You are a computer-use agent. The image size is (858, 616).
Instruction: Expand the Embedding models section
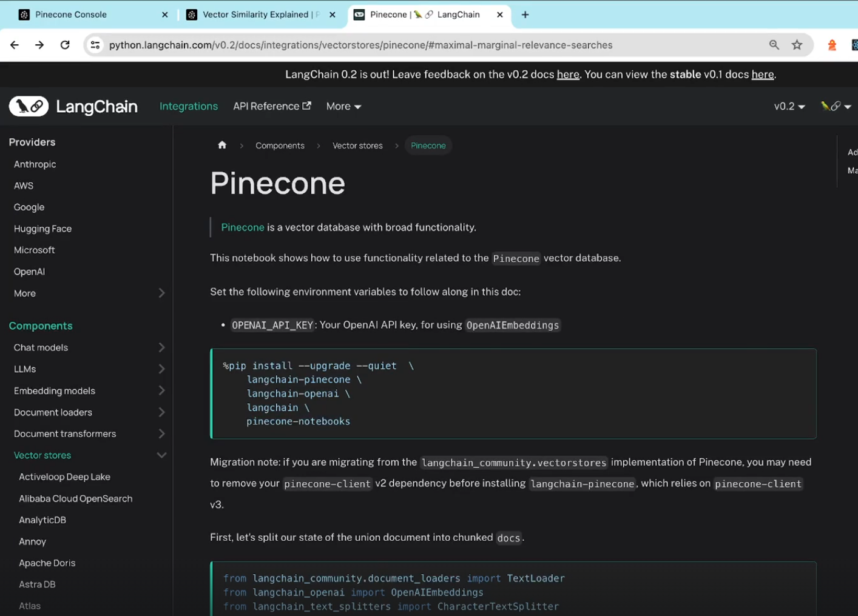161,390
